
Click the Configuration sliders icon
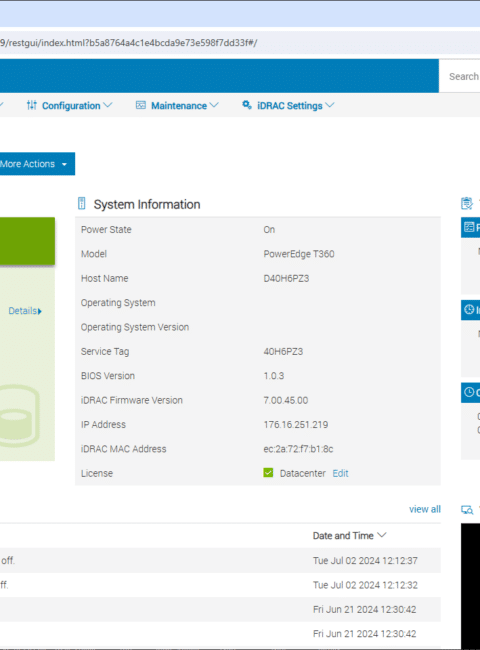click(x=32, y=105)
